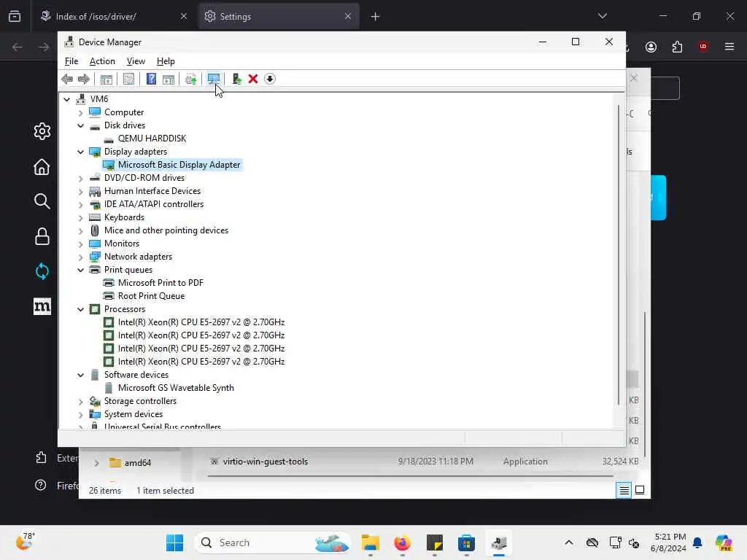Open the View menu
The image size is (747, 560).
[136, 61]
